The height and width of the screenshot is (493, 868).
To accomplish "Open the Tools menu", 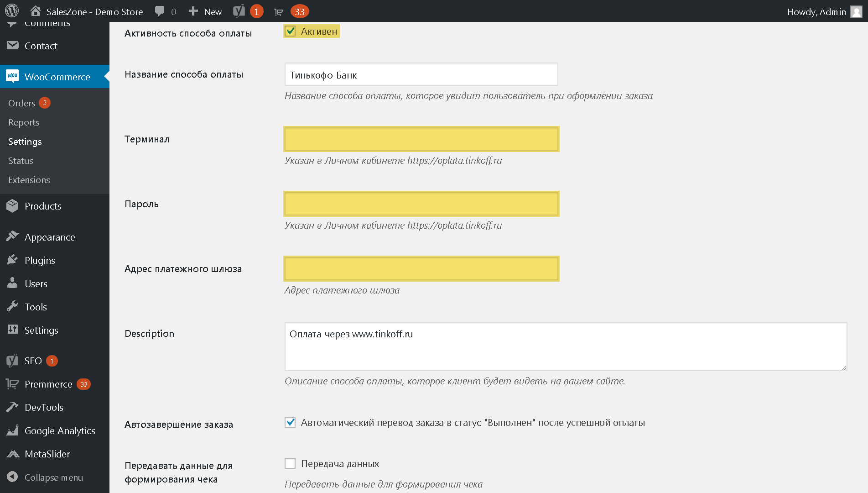I will pyautogui.click(x=36, y=307).
